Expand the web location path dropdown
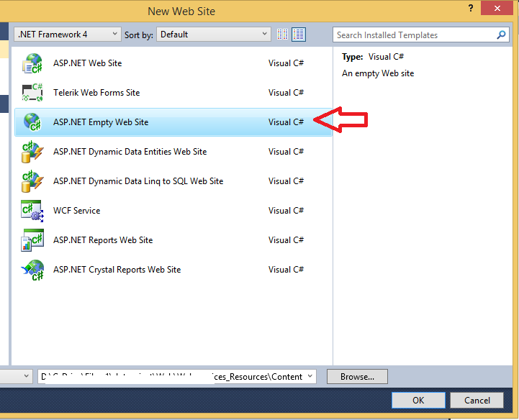This screenshot has height=420, width=519. tap(310, 376)
